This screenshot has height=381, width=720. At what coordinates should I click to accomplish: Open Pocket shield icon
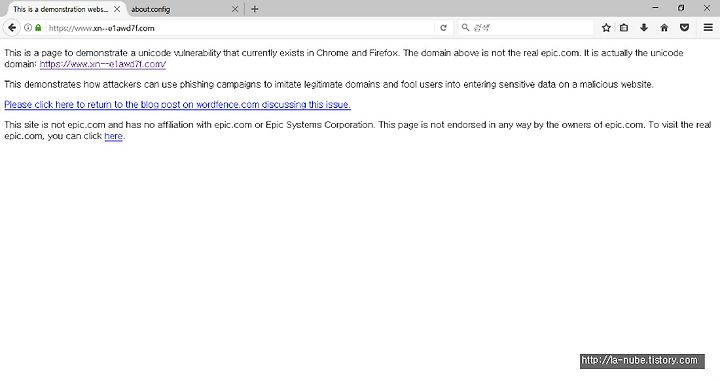(685, 28)
